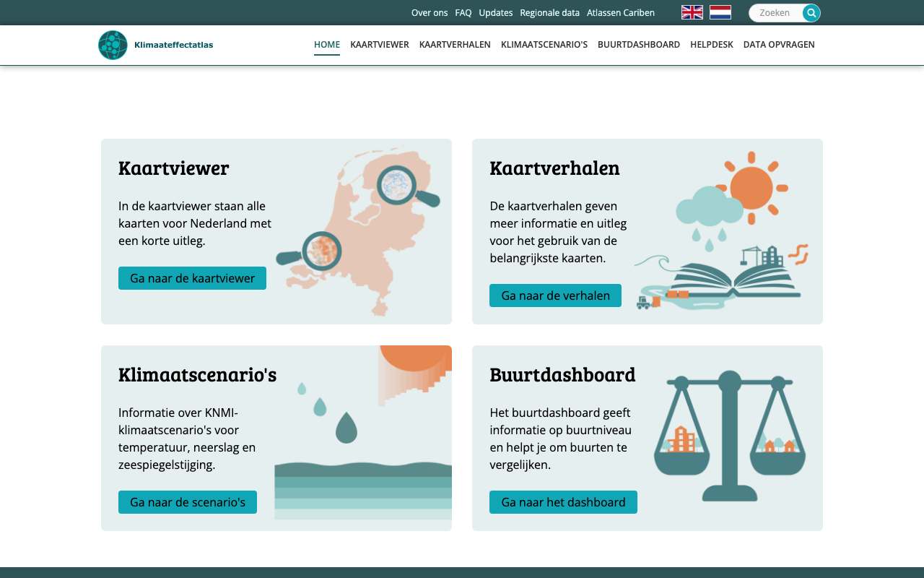The image size is (924, 578).
Task: Open the Regionale data link
Action: point(550,13)
